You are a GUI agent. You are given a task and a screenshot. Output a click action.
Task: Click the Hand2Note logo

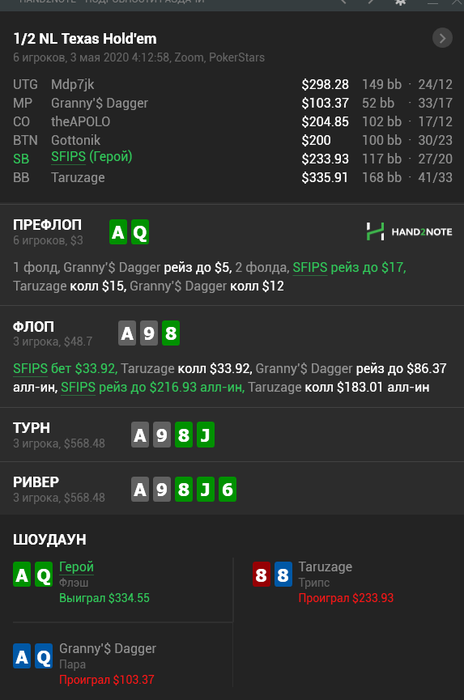(409, 232)
